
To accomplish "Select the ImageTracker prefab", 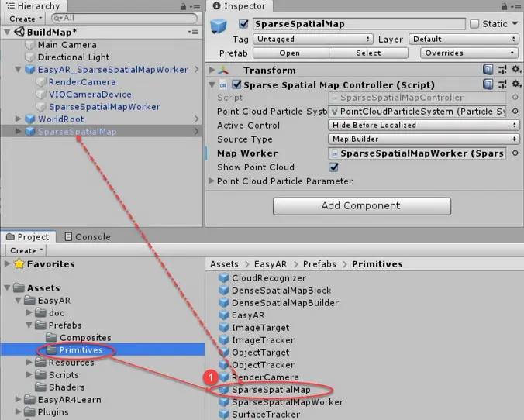I will (257, 339).
